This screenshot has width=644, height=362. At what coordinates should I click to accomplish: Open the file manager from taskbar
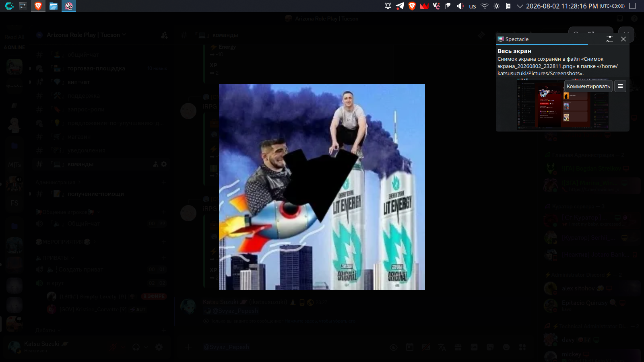53,6
